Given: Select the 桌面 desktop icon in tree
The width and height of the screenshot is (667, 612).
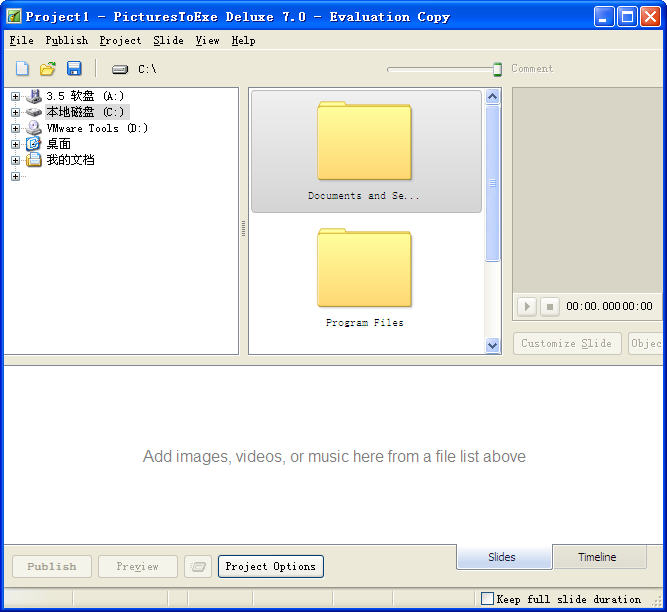Looking at the screenshot, I should 34,144.
